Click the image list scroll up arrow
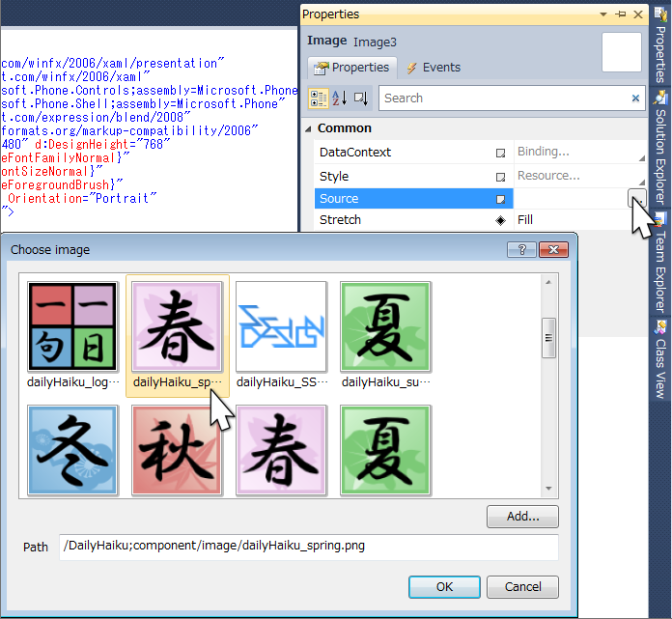Viewport: 672px width, 619px height. 548,282
